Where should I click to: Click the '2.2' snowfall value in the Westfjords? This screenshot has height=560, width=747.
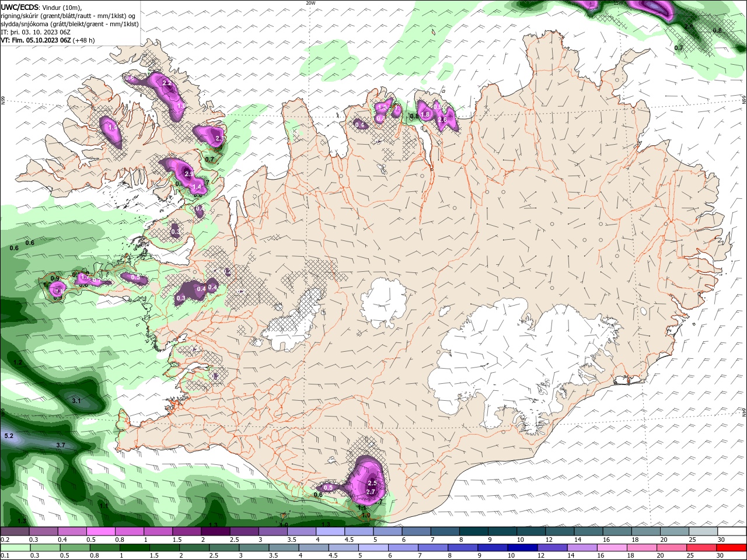tap(167, 83)
